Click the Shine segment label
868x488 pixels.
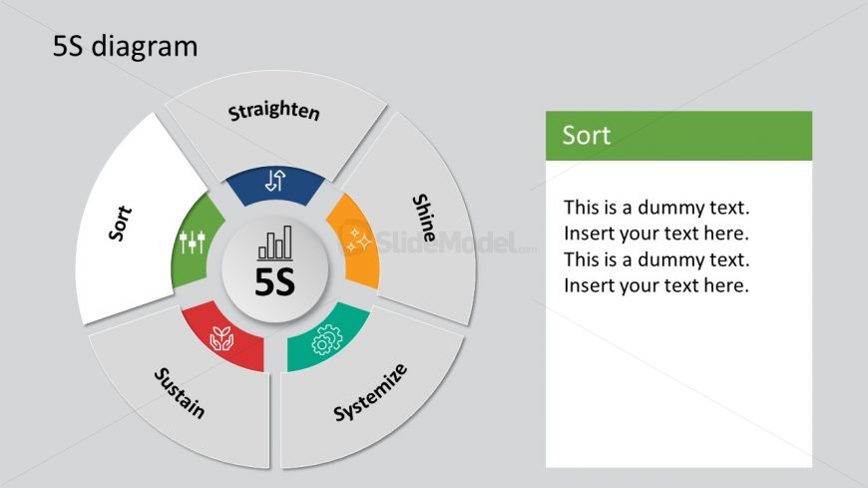tap(425, 218)
